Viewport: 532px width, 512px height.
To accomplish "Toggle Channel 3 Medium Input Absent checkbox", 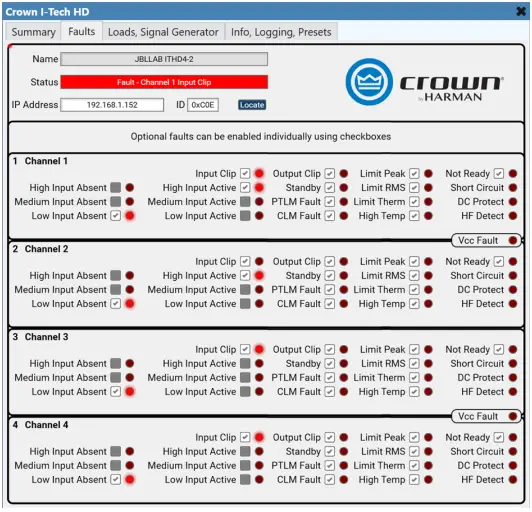I will (x=116, y=378).
